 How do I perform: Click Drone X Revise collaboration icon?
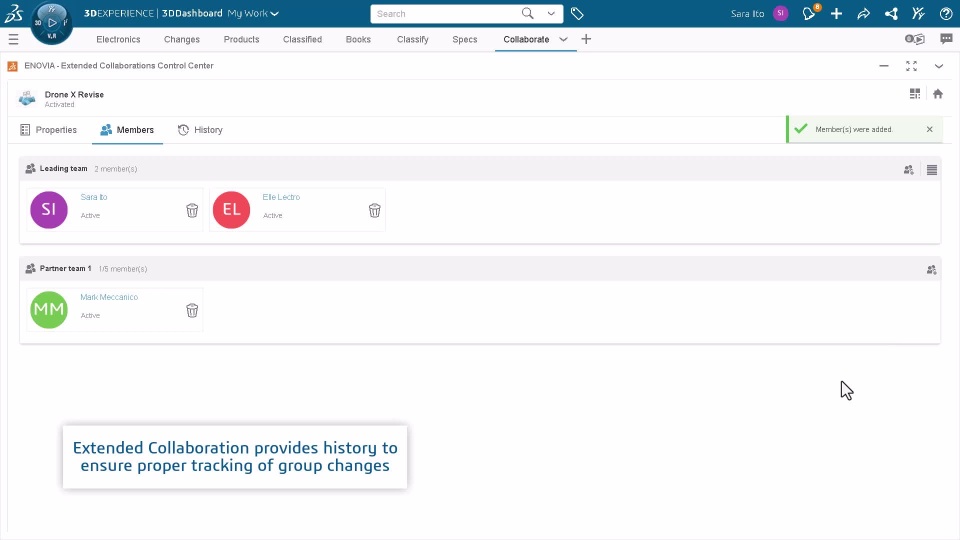(27, 98)
